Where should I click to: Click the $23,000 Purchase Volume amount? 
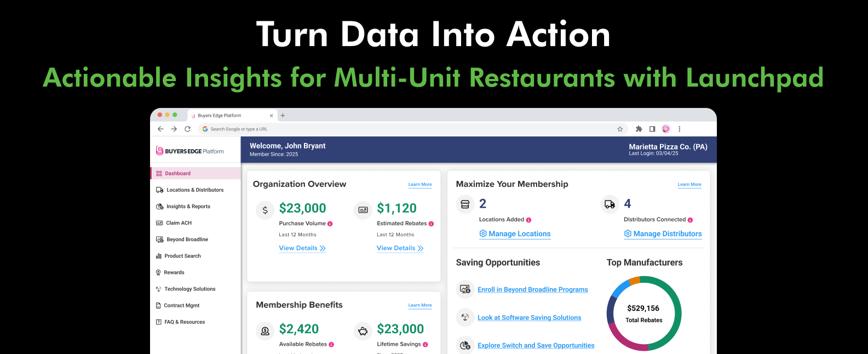point(302,208)
